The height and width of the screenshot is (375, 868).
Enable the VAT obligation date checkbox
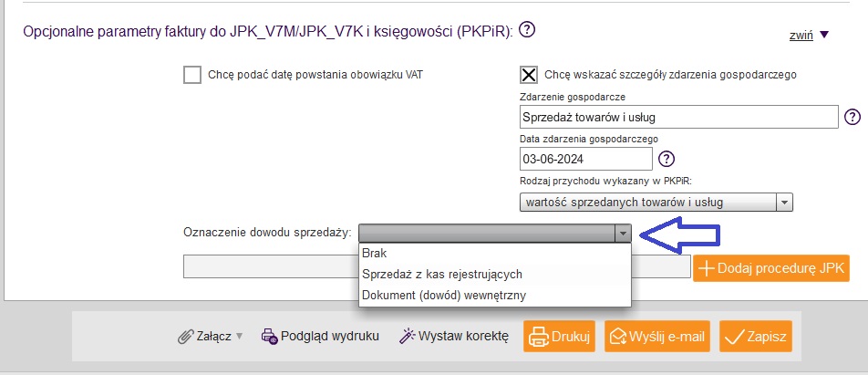click(x=192, y=76)
